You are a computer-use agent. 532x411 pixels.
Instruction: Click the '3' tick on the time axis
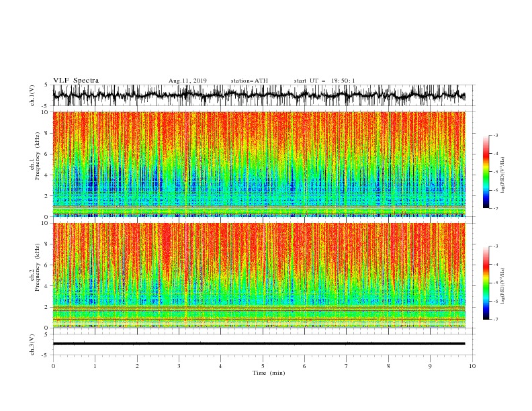[x=179, y=366]
